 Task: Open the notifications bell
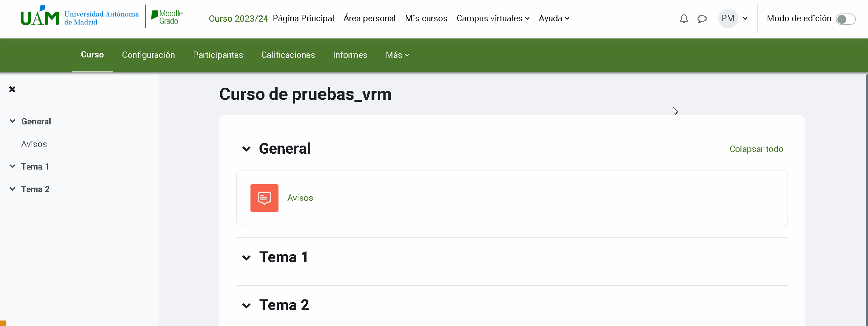click(x=684, y=19)
